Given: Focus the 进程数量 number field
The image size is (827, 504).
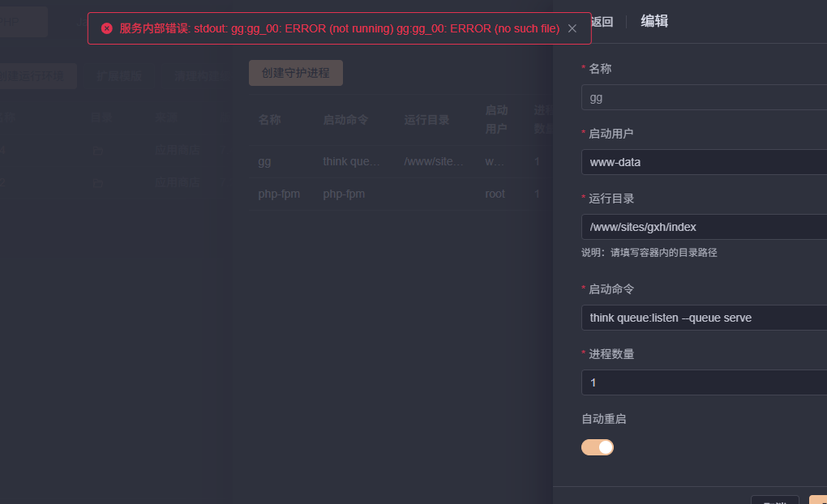Looking at the screenshot, I should click(x=704, y=382).
